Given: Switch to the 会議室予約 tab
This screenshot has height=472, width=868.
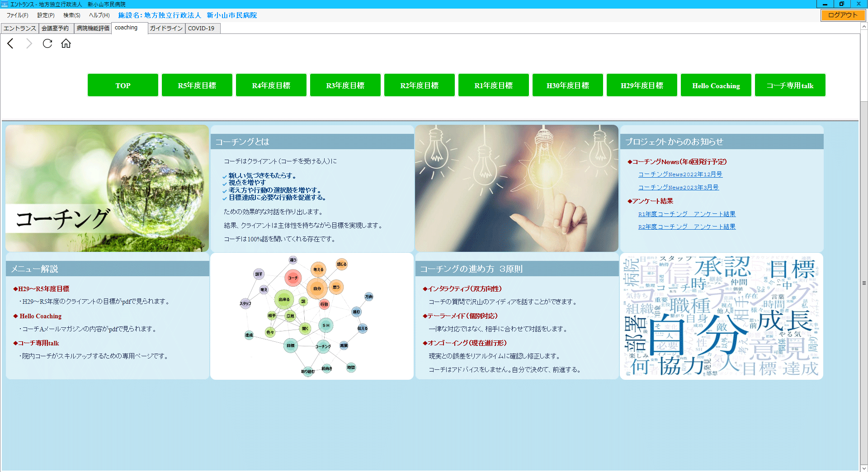Looking at the screenshot, I should click(56, 28).
